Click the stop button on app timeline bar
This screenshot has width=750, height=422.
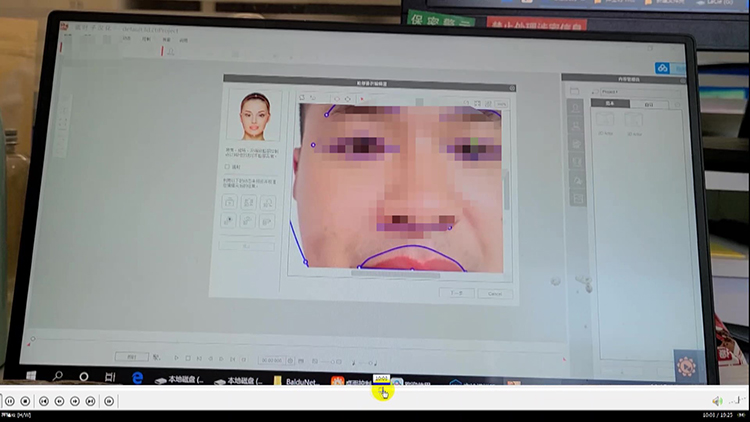[x=188, y=358]
